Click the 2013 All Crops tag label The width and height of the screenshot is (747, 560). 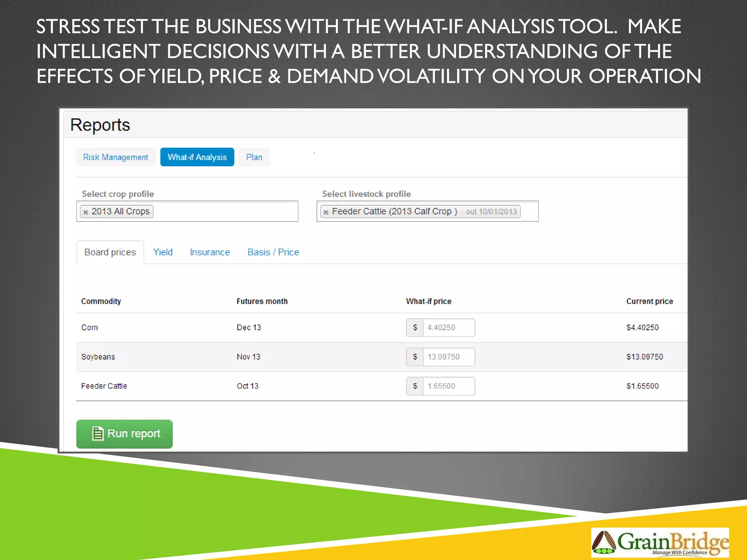coord(121,211)
